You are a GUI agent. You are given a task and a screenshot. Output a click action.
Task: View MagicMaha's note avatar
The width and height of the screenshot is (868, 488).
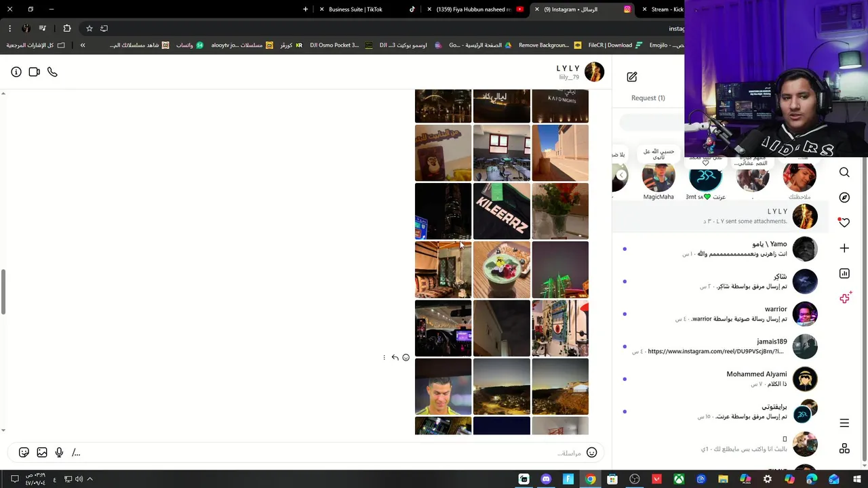tap(658, 176)
